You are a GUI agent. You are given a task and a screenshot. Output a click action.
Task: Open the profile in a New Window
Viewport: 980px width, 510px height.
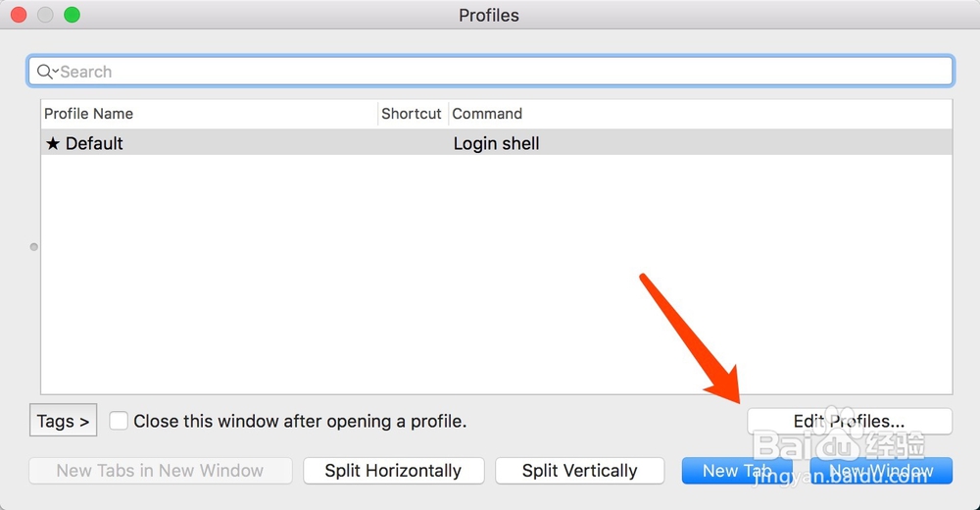point(880,471)
